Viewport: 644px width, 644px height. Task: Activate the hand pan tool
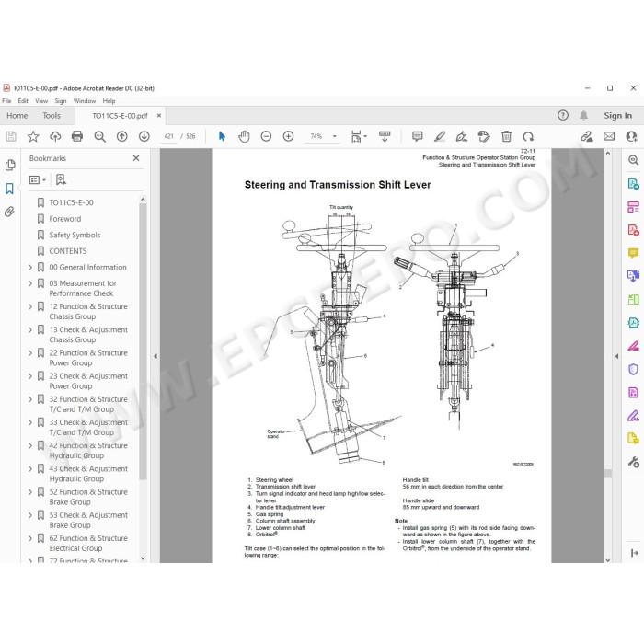point(244,136)
